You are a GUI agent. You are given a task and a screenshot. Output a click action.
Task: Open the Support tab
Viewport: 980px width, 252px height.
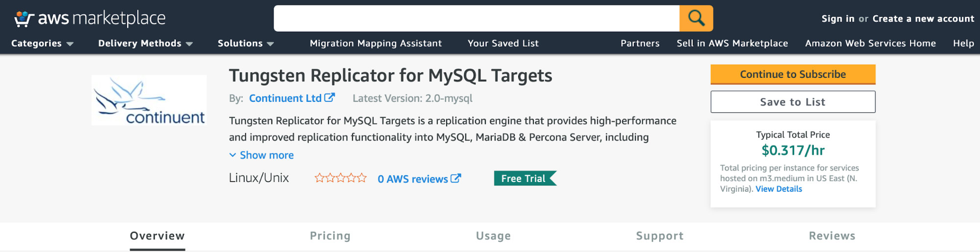click(x=660, y=236)
